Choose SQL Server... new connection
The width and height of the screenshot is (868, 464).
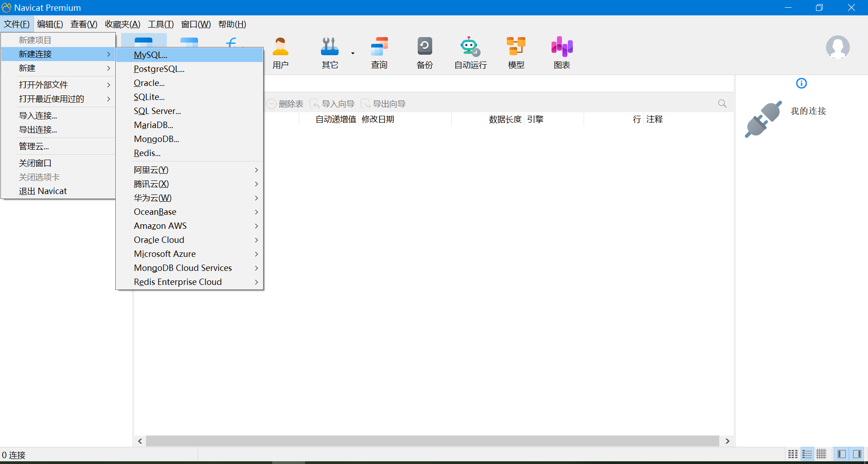(190, 111)
